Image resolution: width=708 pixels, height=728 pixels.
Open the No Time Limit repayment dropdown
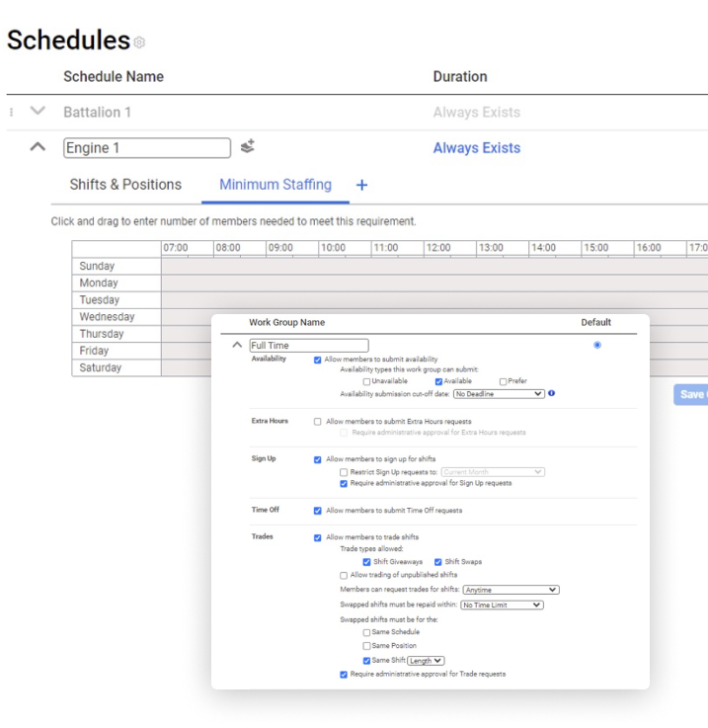tap(502, 605)
